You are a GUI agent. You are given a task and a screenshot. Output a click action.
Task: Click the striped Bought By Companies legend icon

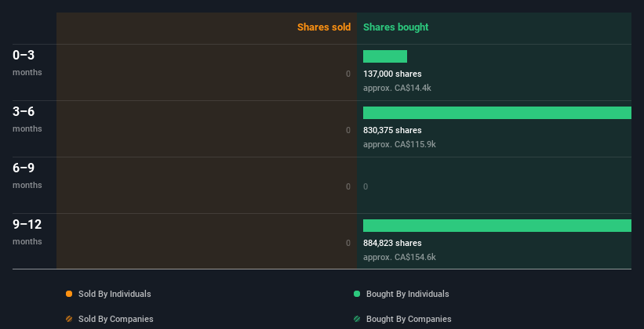[x=357, y=319]
